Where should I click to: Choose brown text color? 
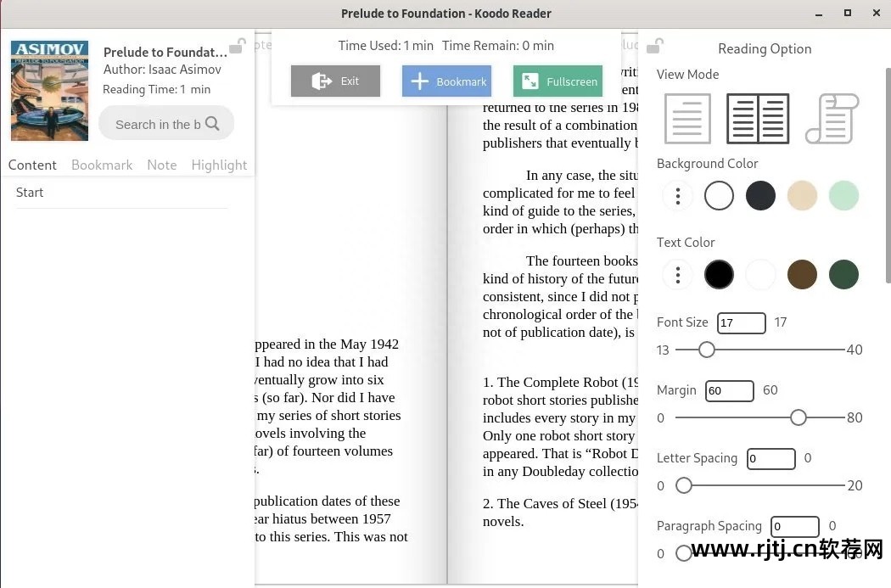point(802,275)
